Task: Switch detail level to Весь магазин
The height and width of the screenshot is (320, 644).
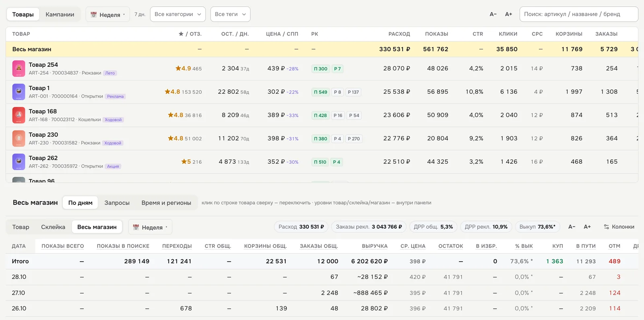Action: [97, 227]
